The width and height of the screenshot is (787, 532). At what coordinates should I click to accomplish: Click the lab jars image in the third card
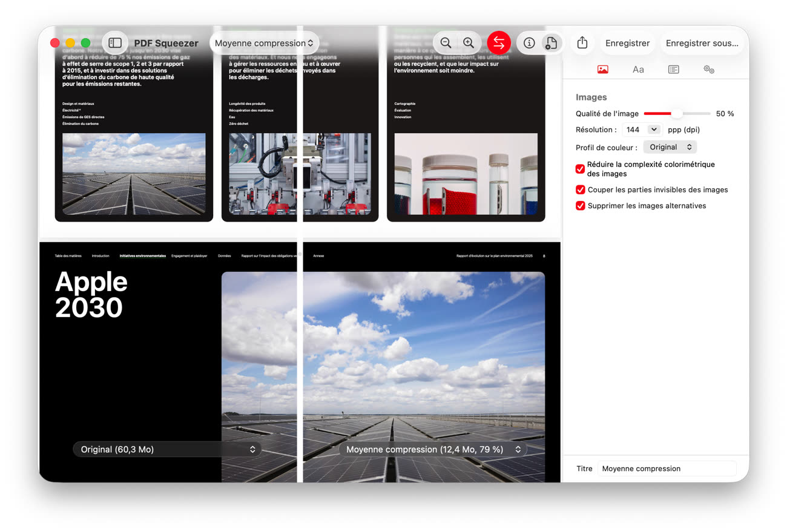466,174
